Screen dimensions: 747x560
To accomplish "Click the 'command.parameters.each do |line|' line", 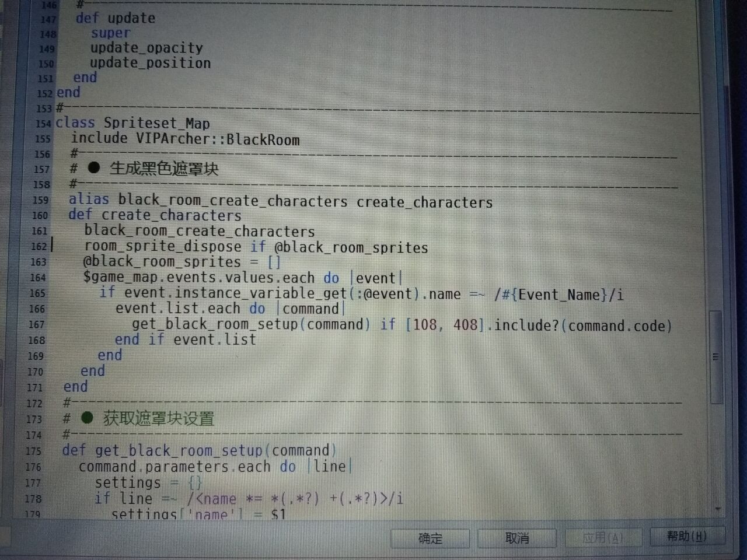I will [216, 467].
